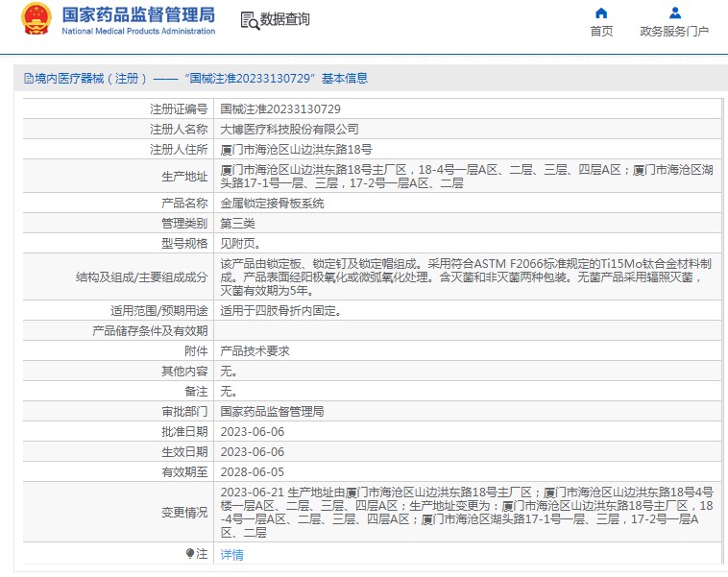The image size is (728, 577).
Task: Click the 注册人名称 label
Action: click(179, 129)
